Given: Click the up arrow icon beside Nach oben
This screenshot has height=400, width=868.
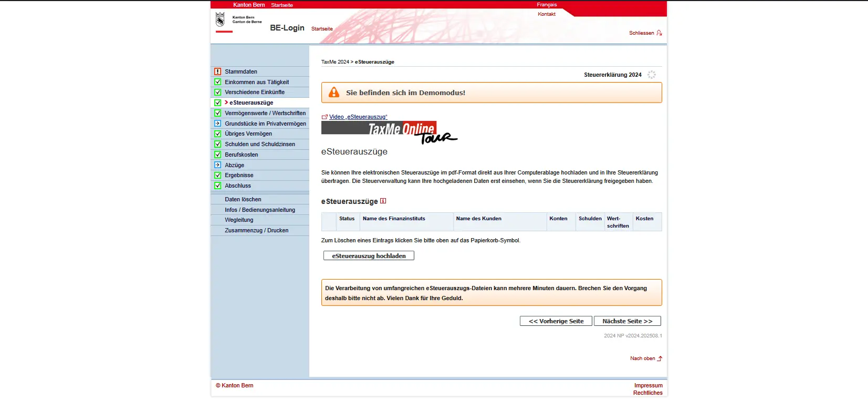Looking at the screenshot, I should [x=660, y=358].
